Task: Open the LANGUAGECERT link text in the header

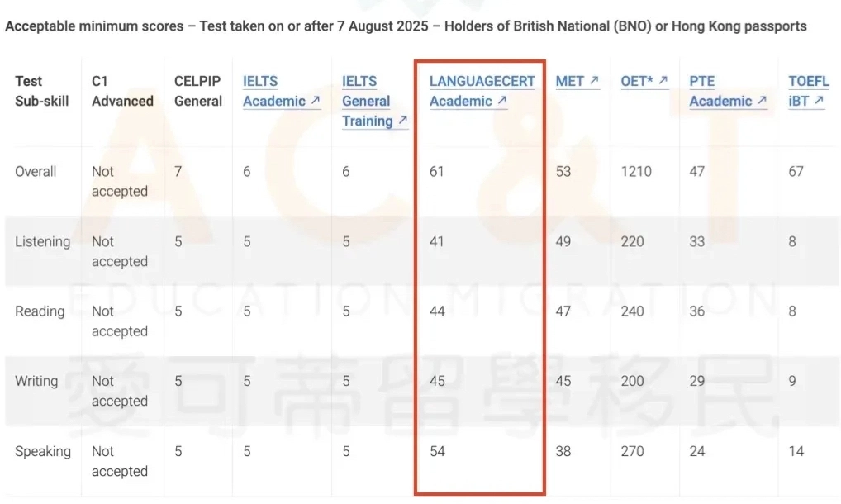Action: coord(482,81)
